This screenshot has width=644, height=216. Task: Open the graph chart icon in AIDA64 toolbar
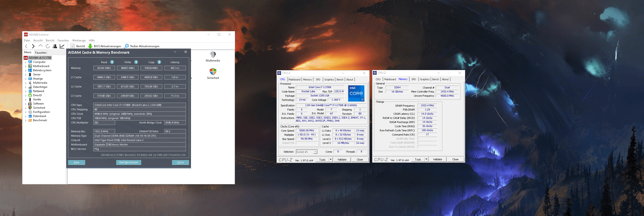(x=62, y=46)
